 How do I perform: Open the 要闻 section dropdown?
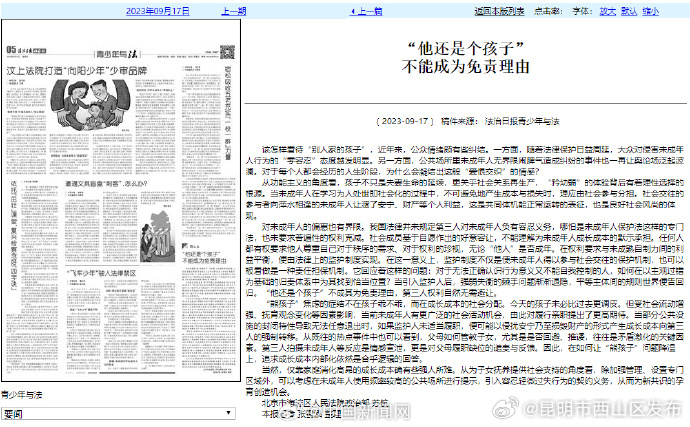tap(118, 413)
